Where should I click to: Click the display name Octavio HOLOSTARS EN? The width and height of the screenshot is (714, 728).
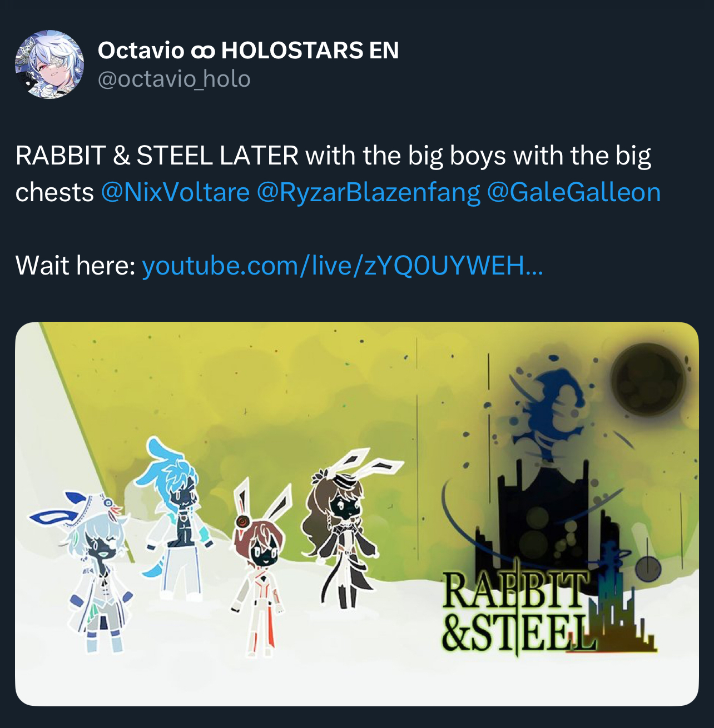coord(248,51)
